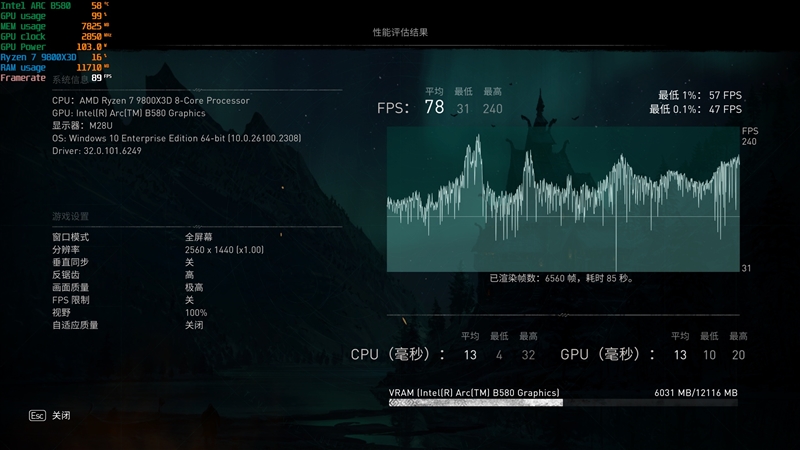Click the overlay GPU usage reading
This screenshot has width=800, height=450.
(54, 16)
